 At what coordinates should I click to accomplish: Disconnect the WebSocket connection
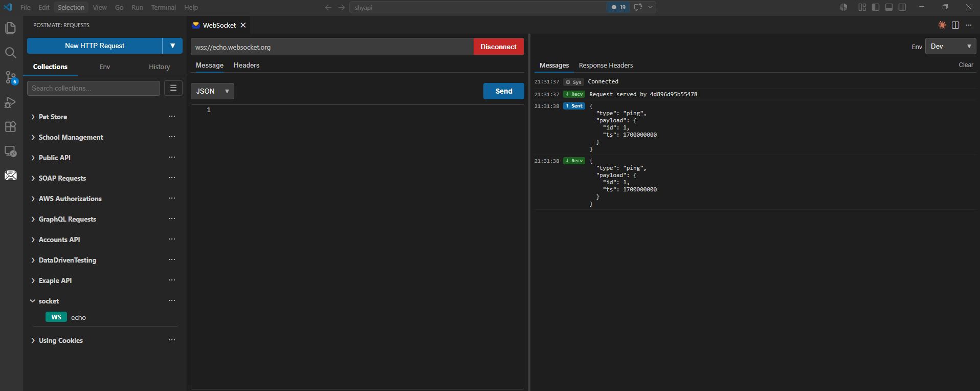(x=499, y=47)
